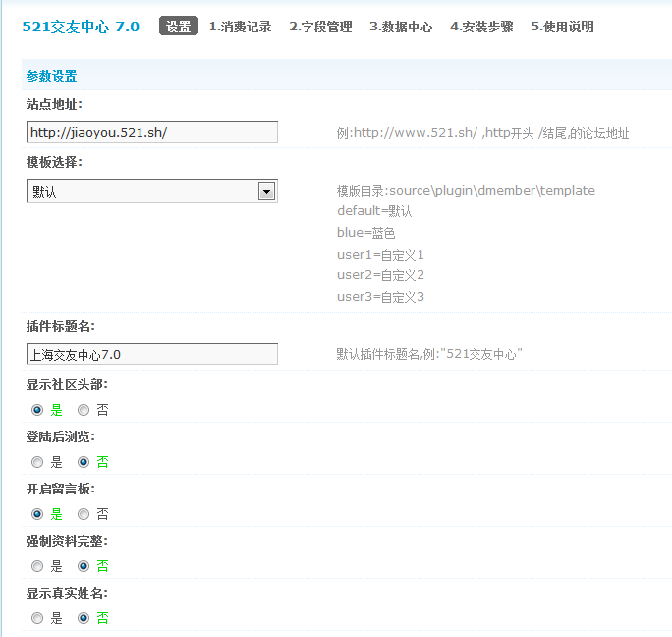Image resolution: width=672 pixels, height=637 pixels.
Task: Click the user1=自定义1 hint line
Action: click(380, 255)
